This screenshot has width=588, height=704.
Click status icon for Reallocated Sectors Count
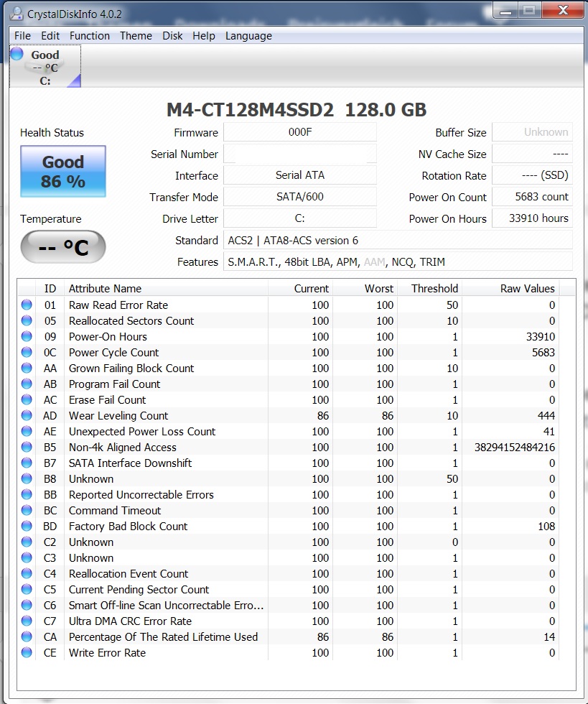[27, 320]
